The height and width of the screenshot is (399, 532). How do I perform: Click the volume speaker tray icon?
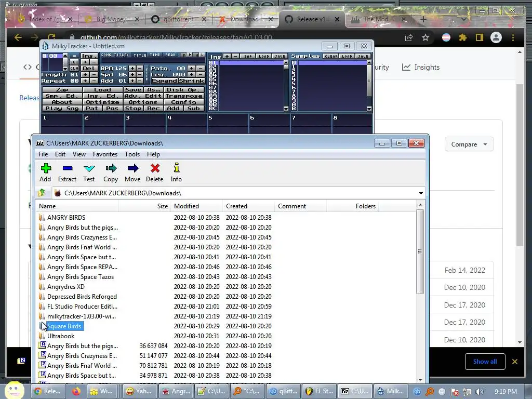(480, 392)
